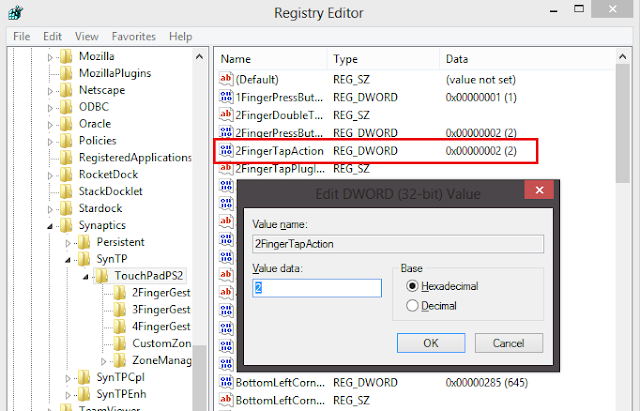Cancel the Edit DWORD dialog
This screenshot has width=640, height=411.
point(509,343)
